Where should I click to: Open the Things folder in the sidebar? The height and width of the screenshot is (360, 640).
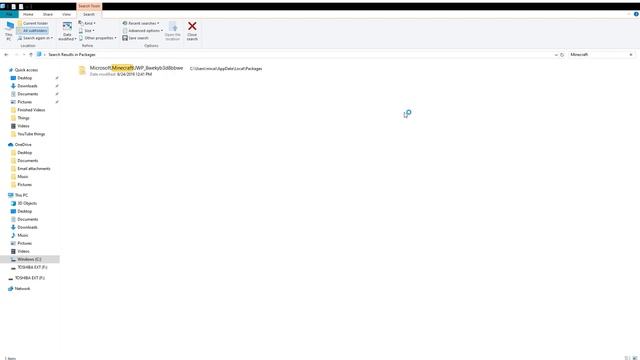tap(23, 118)
